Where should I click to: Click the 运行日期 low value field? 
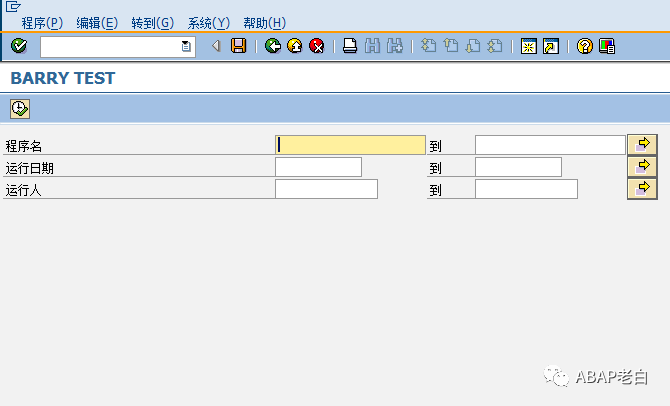pyautogui.click(x=318, y=167)
